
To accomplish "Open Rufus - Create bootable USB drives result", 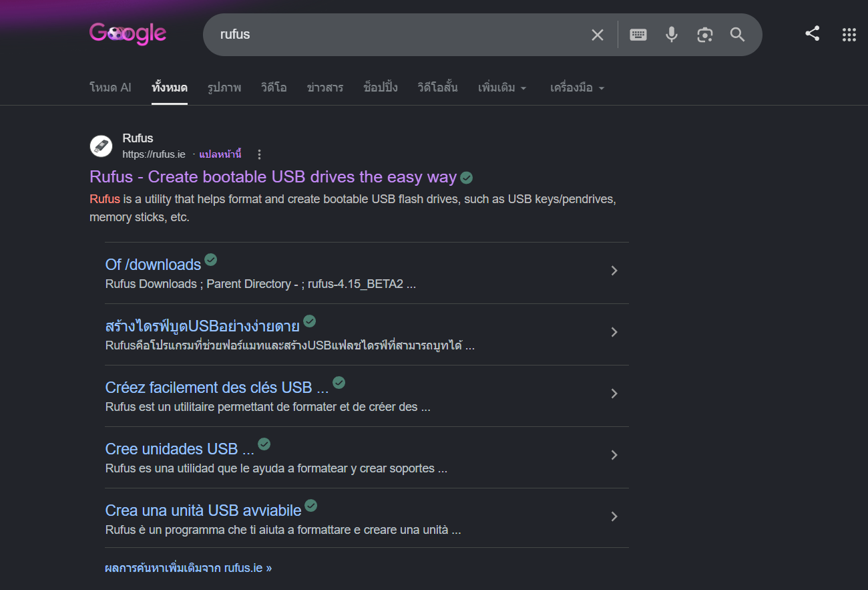I will pyautogui.click(x=273, y=177).
